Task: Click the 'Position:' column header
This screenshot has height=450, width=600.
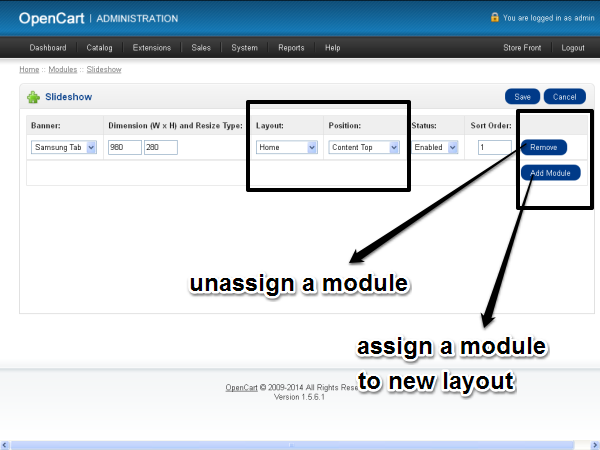Action: click(x=345, y=126)
